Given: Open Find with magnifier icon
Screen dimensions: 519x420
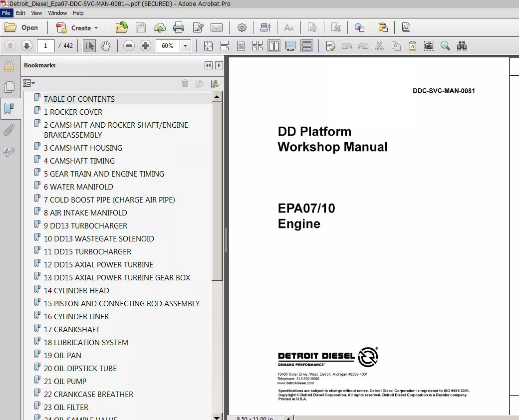Looking at the screenshot, I should (x=445, y=46).
